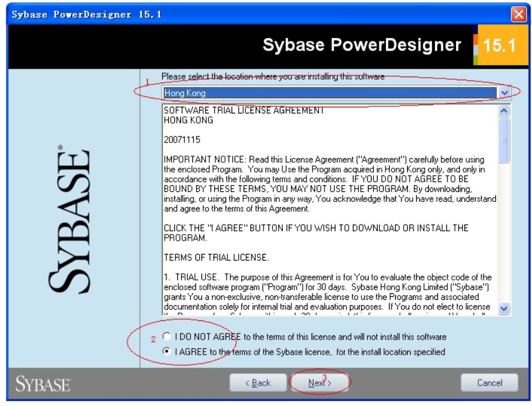The height and width of the screenshot is (406, 532).
Task: Open the install location dropdown arrow
Action: (x=504, y=93)
